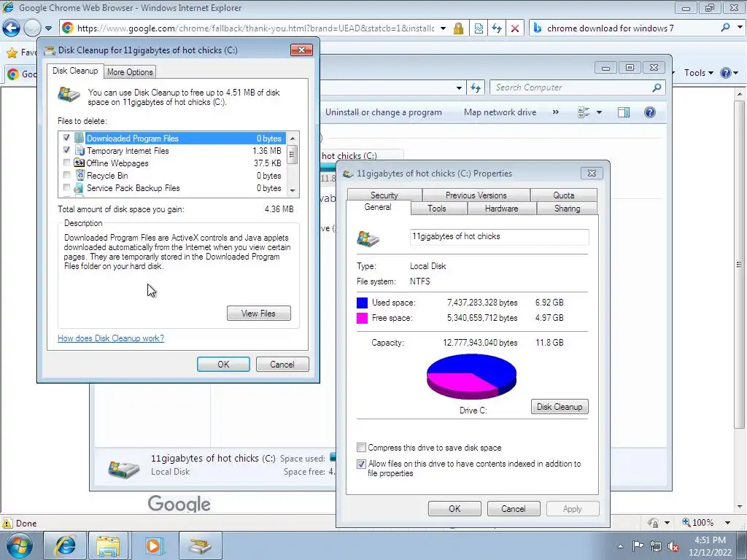Open the change view dropdown arrow in Explorer
The width and height of the screenshot is (747, 560).
(x=600, y=112)
